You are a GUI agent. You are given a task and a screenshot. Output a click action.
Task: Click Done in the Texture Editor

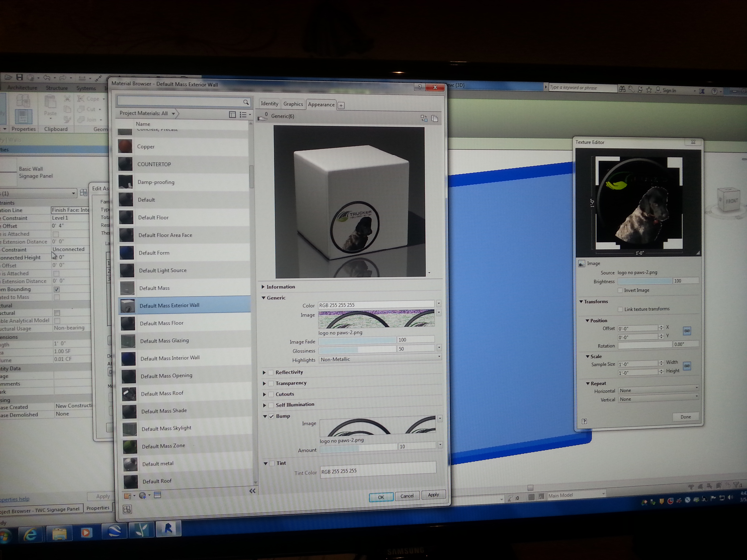click(x=685, y=417)
